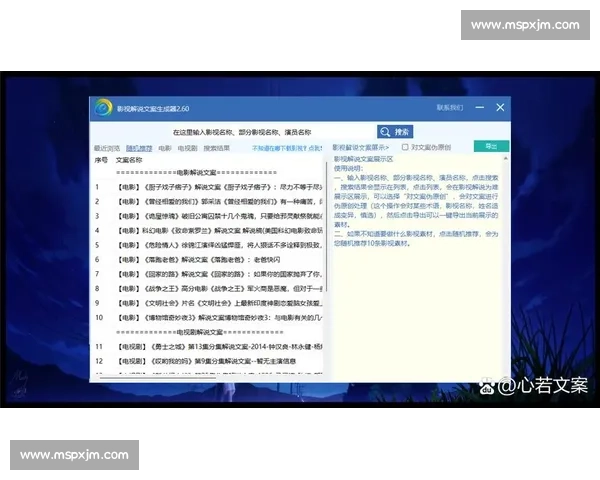The width and height of the screenshot is (600, 480).
Task: Enable the 对文案伪原创 checkbox
Action: pyautogui.click(x=405, y=147)
